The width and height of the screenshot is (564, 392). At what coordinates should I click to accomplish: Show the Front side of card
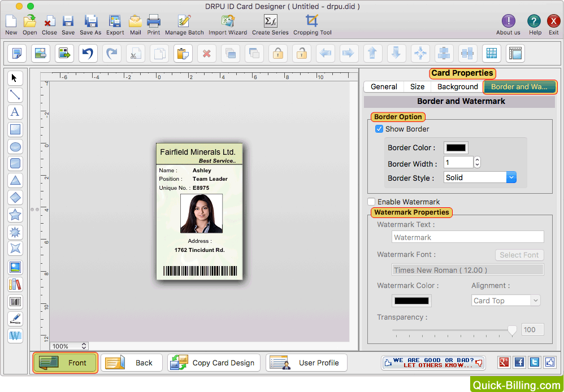pyautogui.click(x=65, y=363)
